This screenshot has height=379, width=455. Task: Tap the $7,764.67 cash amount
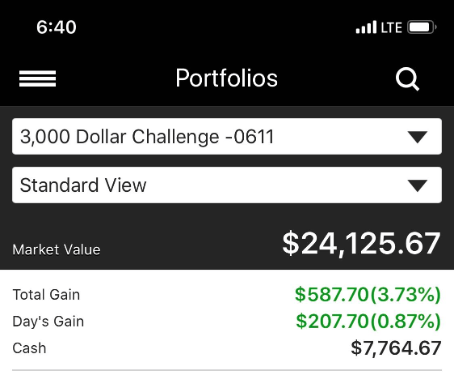(396, 348)
